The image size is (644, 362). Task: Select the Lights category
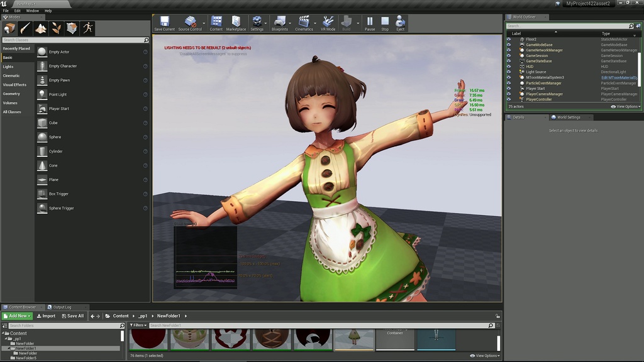coord(8,67)
